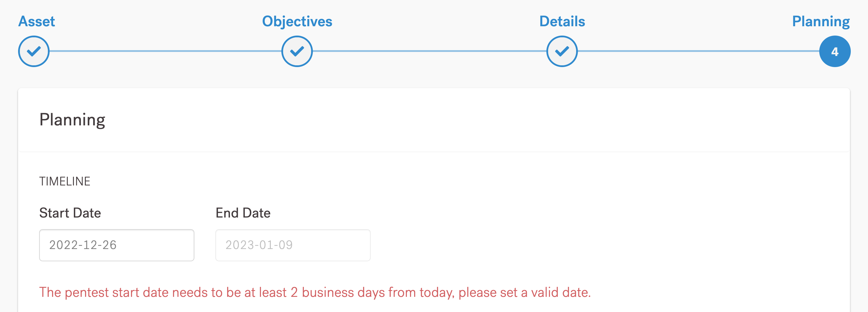Image resolution: width=868 pixels, height=312 pixels.
Task: Click the Asset step checkmark circle
Action: (x=34, y=52)
